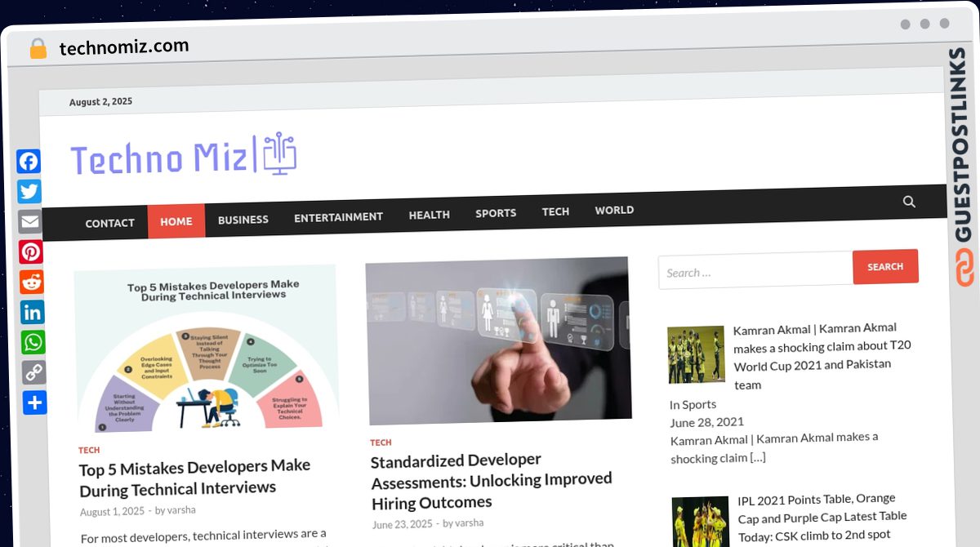
Task: Open the Business category
Action: [x=243, y=220]
